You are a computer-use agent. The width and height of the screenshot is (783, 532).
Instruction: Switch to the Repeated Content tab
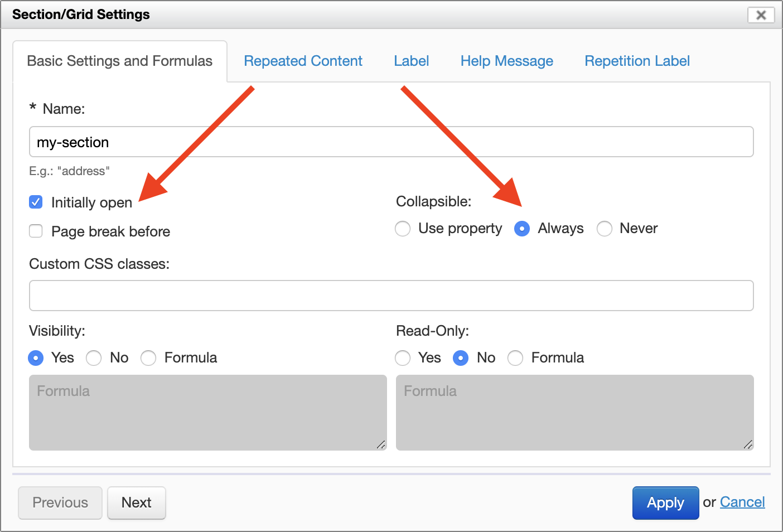(303, 61)
